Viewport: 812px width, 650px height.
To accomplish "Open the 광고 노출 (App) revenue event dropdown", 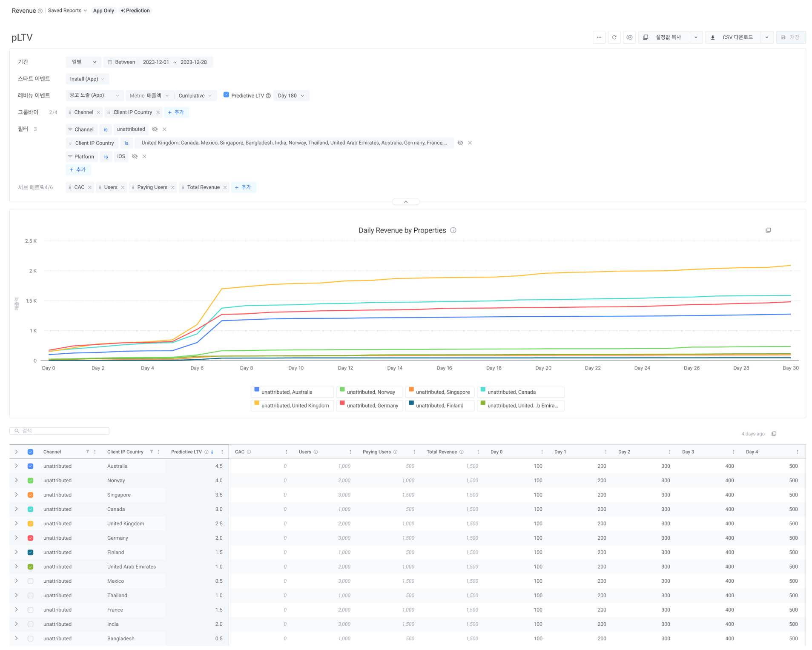I will pos(95,96).
